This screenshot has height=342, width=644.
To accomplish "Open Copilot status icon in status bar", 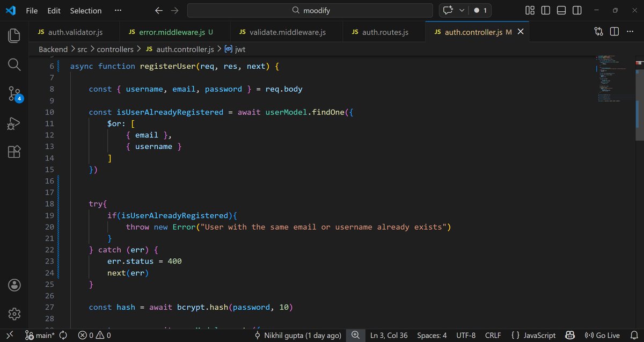I will pos(571,336).
